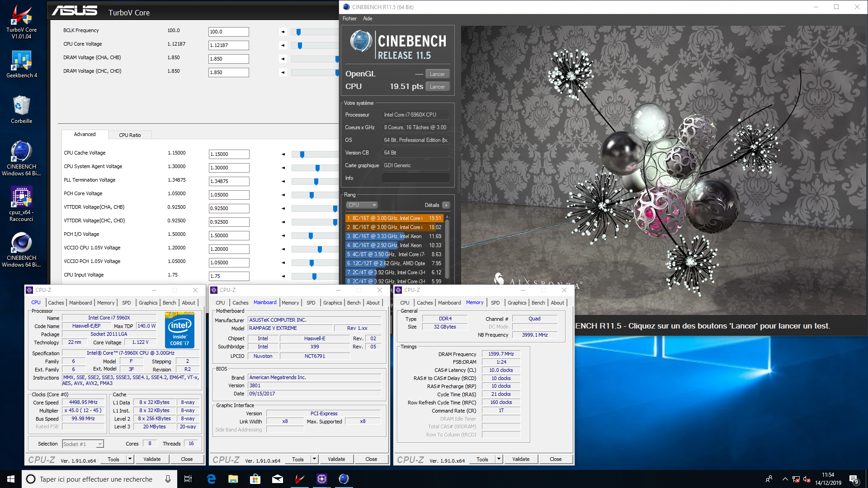Click the Microsoft Edge taskbar icon
Image resolution: width=868 pixels, height=488 pixels.
coord(211,479)
